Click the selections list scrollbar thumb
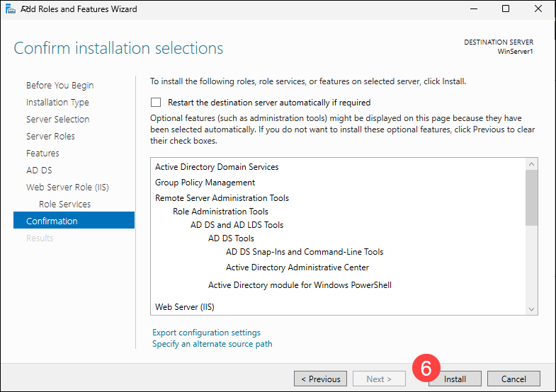The height and width of the screenshot is (392, 556). click(x=532, y=197)
